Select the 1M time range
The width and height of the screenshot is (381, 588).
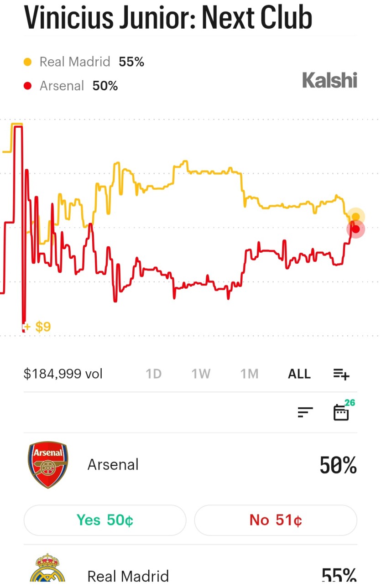[250, 374]
